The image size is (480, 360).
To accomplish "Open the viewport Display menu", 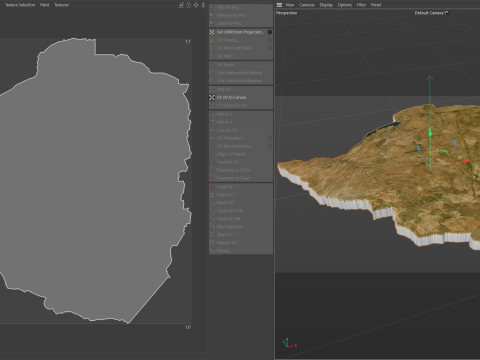I will click(326, 5).
